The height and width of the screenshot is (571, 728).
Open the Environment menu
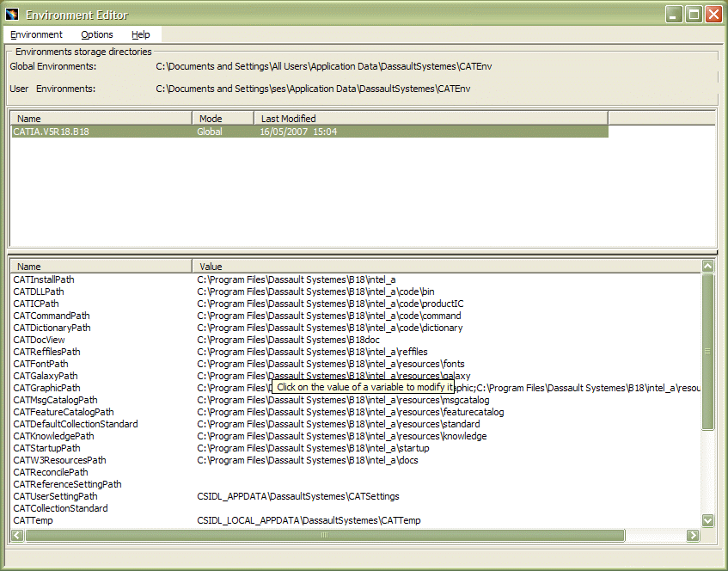[x=36, y=34]
